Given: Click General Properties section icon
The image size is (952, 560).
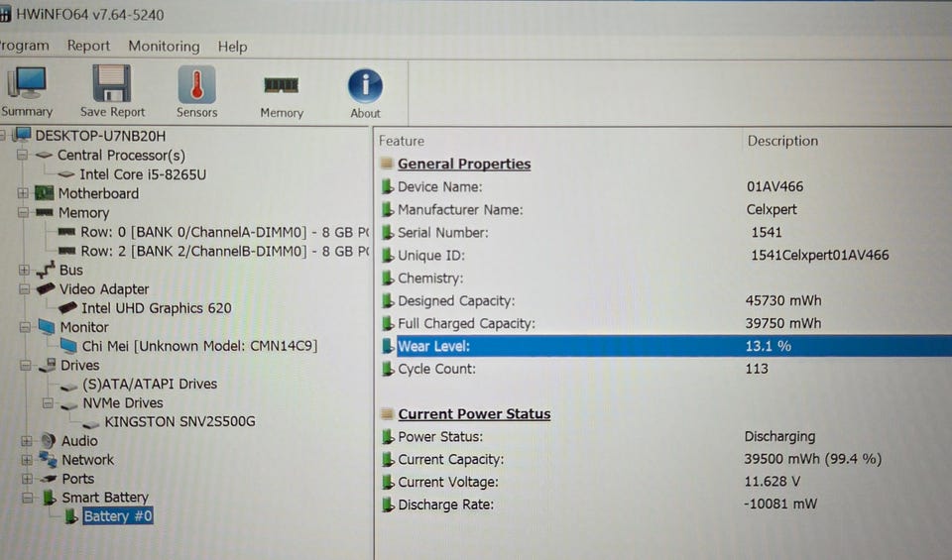Looking at the screenshot, I should pyautogui.click(x=386, y=164).
